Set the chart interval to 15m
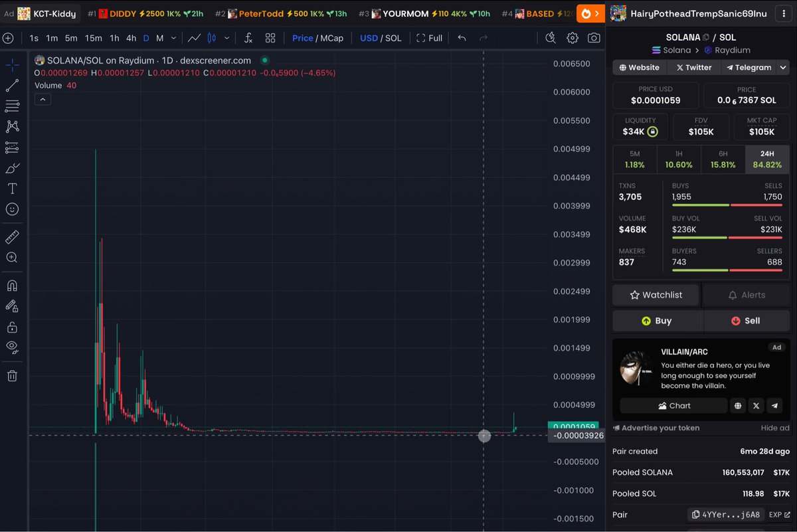The width and height of the screenshot is (797, 532). [94, 38]
